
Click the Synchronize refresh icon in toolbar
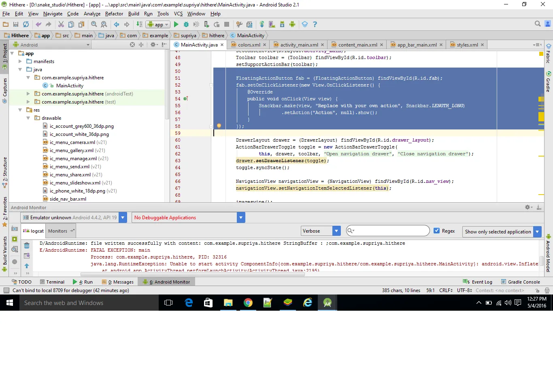point(26,24)
